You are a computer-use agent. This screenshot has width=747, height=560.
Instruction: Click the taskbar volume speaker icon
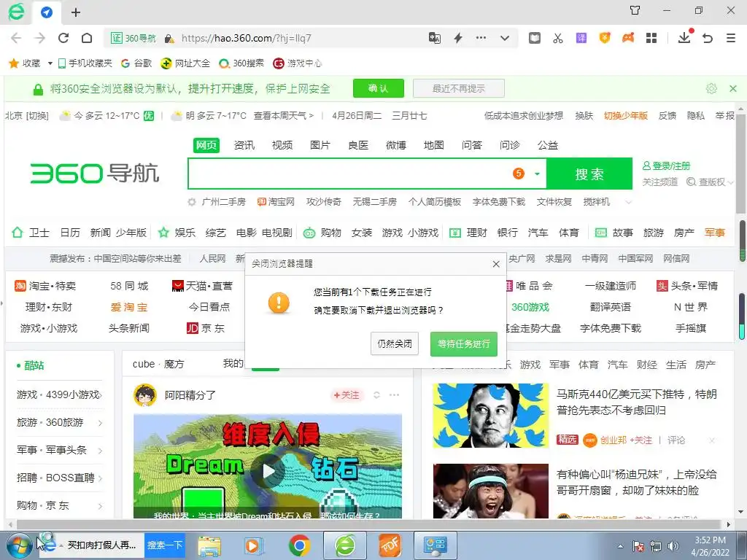[673, 546]
